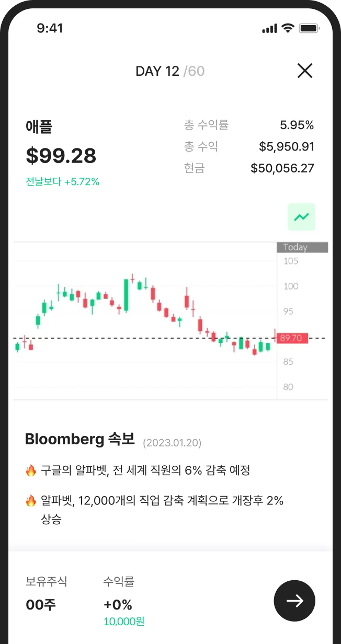The image size is (341, 644).
Task: Close the screen with the X icon
Action: 305,71
